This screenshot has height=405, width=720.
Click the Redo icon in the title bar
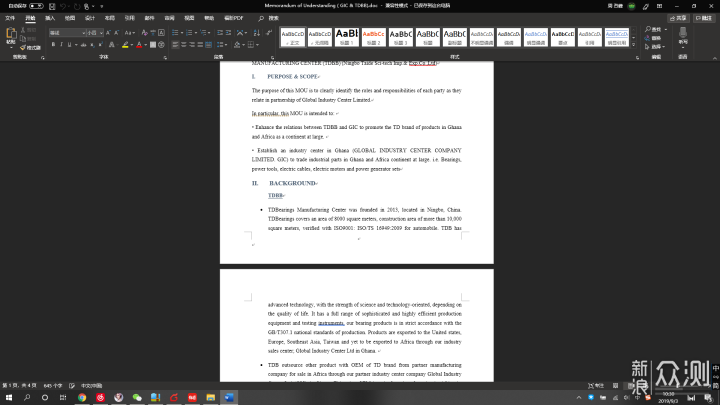[77, 6]
